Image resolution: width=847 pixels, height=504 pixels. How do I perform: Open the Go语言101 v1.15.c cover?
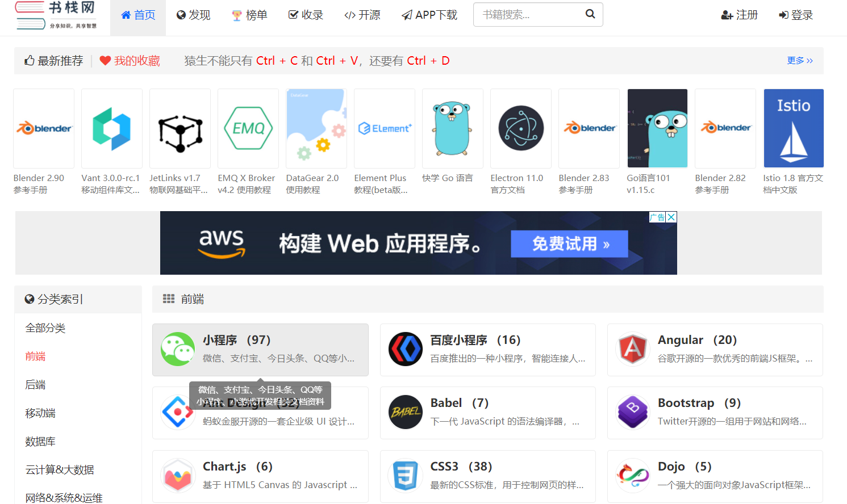657,128
